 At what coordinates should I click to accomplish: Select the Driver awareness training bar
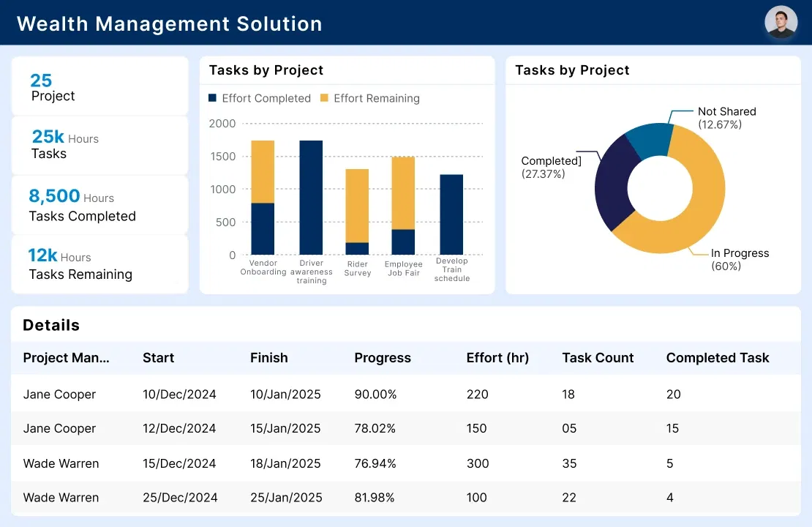[x=311, y=198]
